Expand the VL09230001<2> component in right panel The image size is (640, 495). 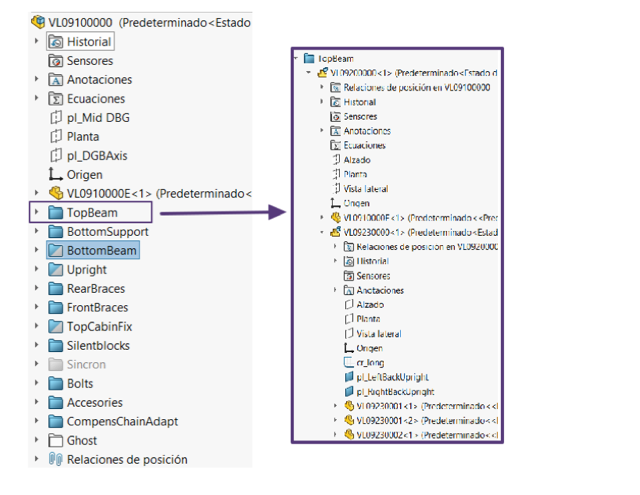(x=335, y=420)
